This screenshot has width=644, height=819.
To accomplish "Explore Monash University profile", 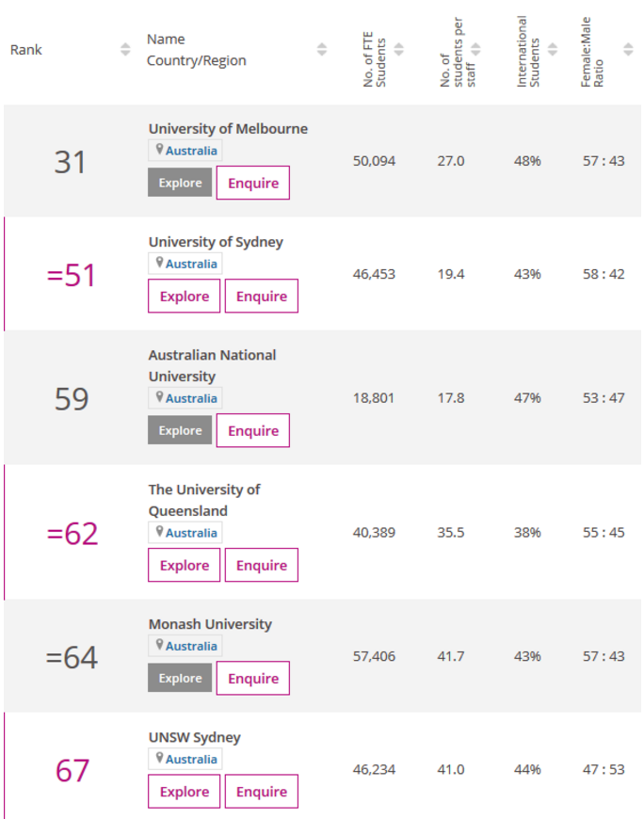I will [x=180, y=678].
